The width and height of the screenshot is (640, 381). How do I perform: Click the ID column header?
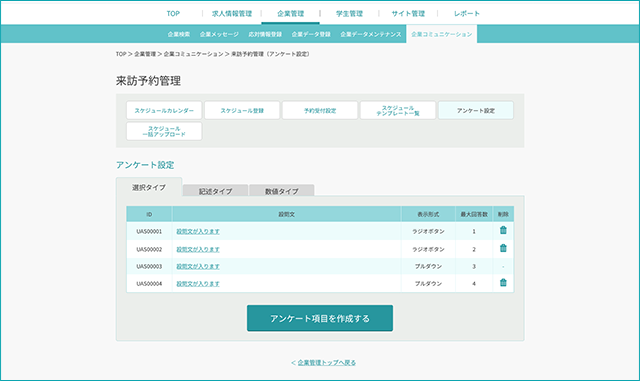click(149, 214)
